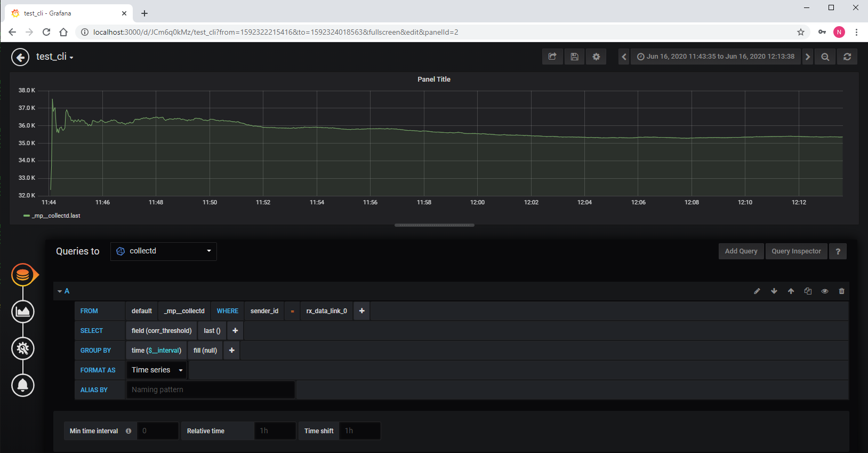Viewport: 868px width, 453px height.
Task: Open dashboard settings gear icon
Action: 596,57
